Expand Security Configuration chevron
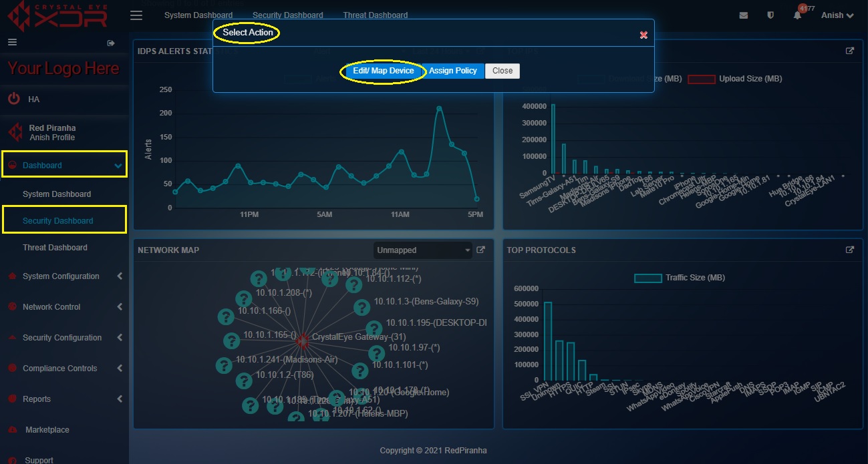Screen dimensions: 868x464 (x=120, y=337)
